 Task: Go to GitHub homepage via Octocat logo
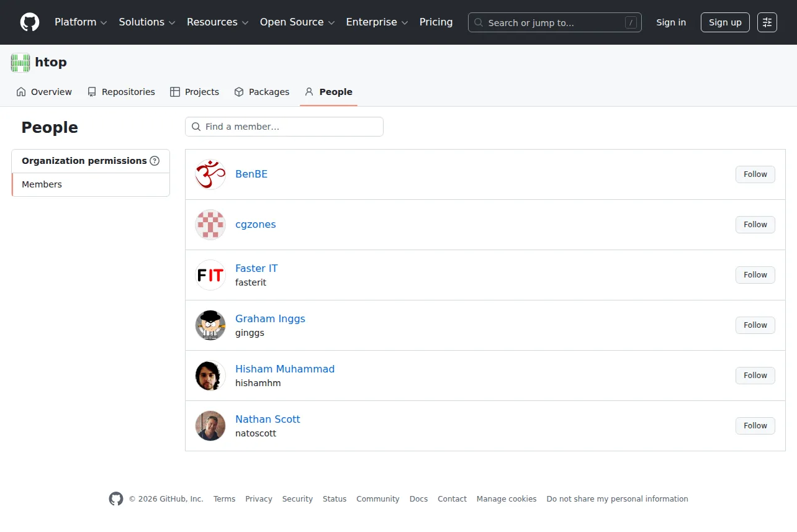tap(30, 22)
